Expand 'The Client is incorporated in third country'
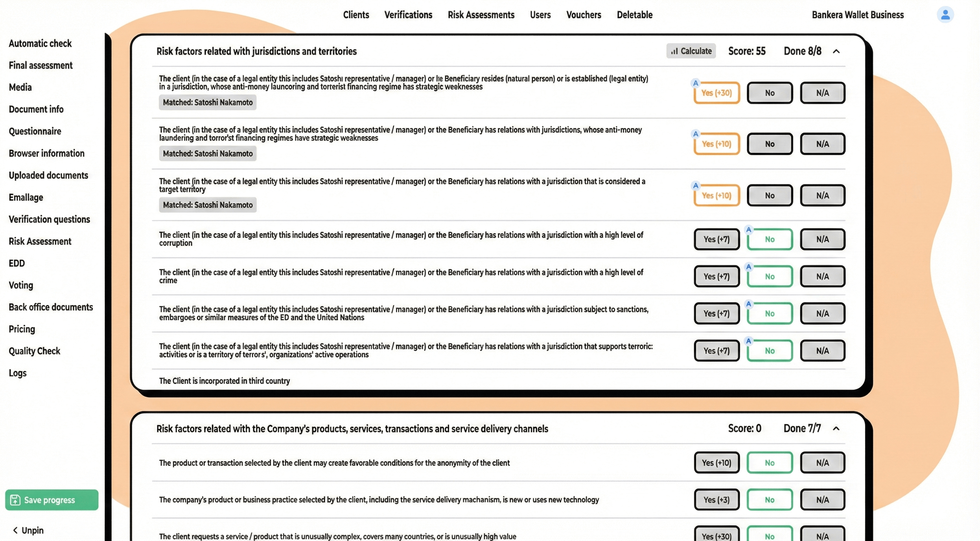This screenshot has width=980, height=541. click(x=225, y=381)
